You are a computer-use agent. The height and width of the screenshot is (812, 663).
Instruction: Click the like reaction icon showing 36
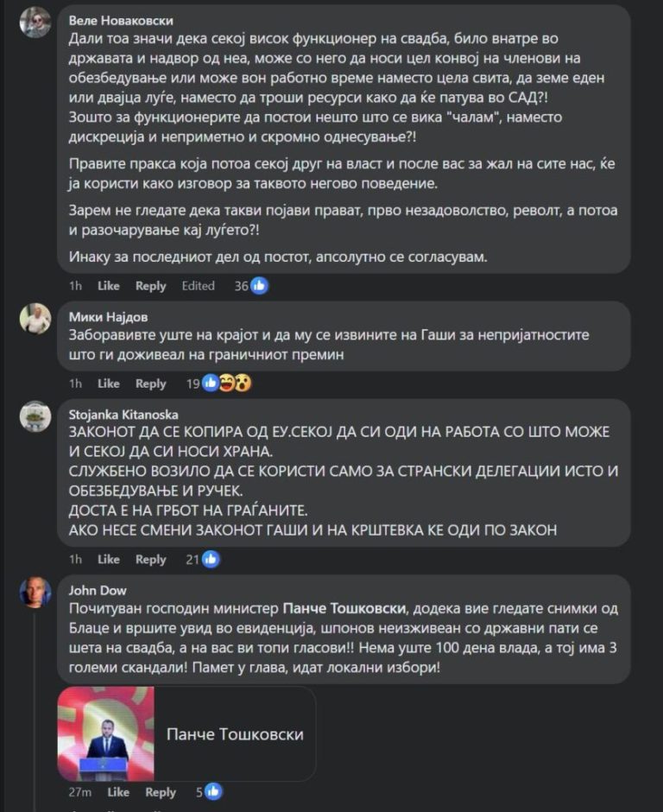point(259,286)
